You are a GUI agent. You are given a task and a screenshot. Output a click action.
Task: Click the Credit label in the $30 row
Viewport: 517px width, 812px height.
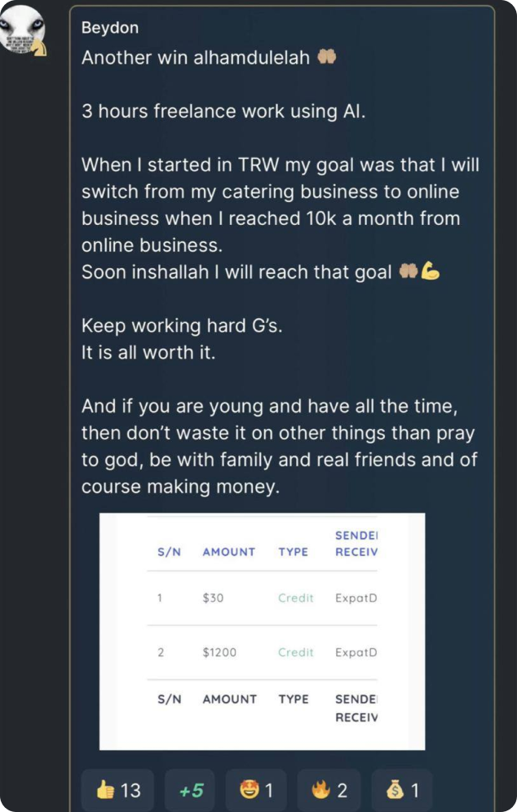click(295, 598)
